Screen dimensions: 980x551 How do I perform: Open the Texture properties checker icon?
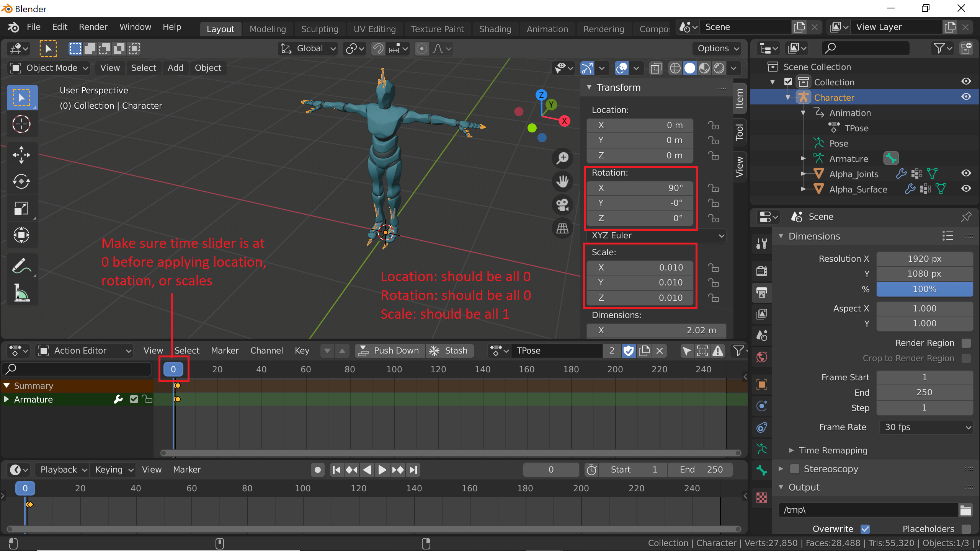coord(762,497)
